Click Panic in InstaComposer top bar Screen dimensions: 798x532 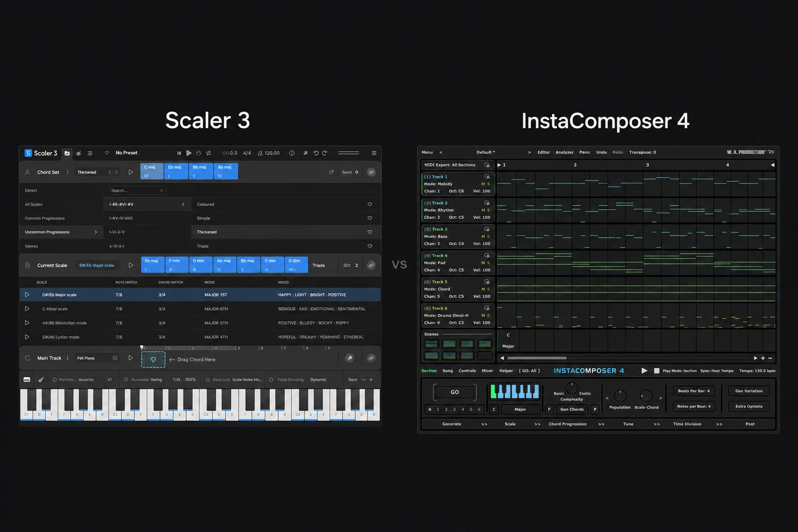(585, 152)
